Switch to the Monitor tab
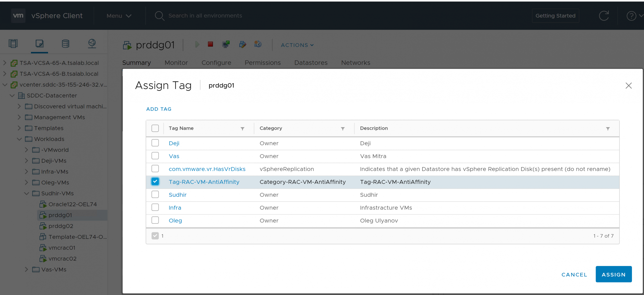Image resolution: width=644 pixels, height=295 pixels. coord(176,63)
